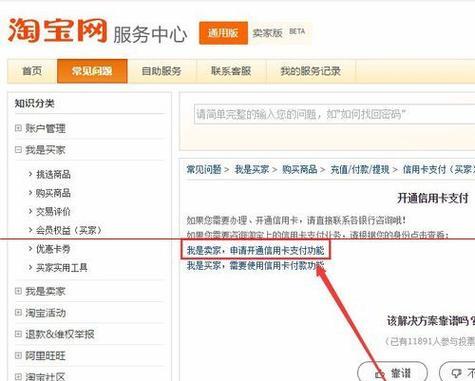Expand the 退款&维权举报 plus icon
The height and width of the screenshot is (381, 475).
pyautogui.click(x=18, y=334)
